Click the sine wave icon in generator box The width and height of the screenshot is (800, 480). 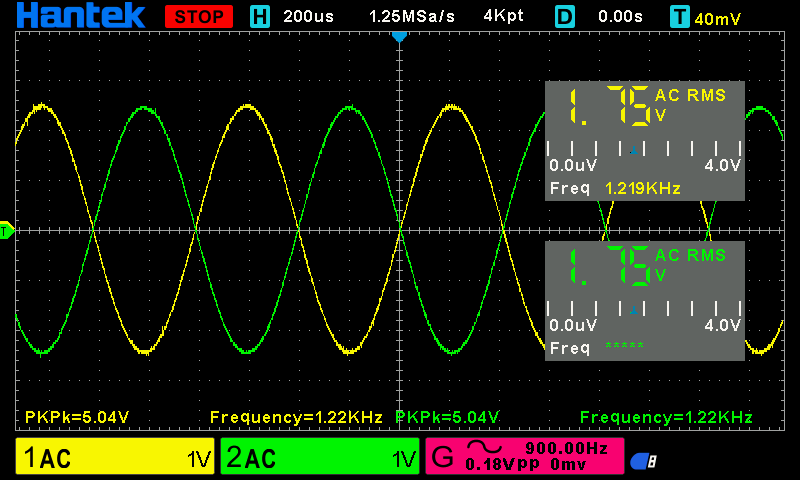[x=484, y=447]
